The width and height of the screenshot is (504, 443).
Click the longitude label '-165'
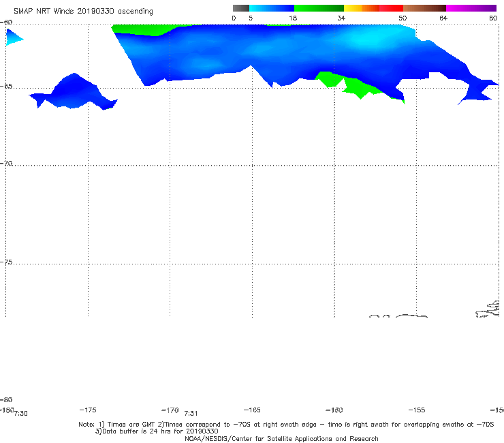[252, 410]
